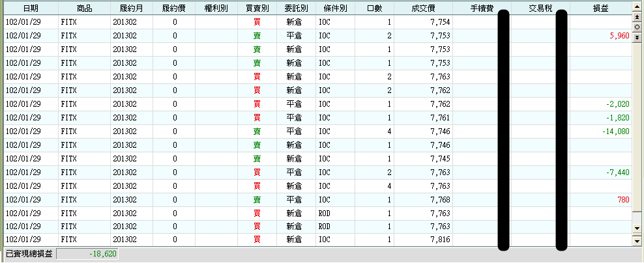
Task: Click the circle button in the scrollbar
Action: tap(637, 27)
